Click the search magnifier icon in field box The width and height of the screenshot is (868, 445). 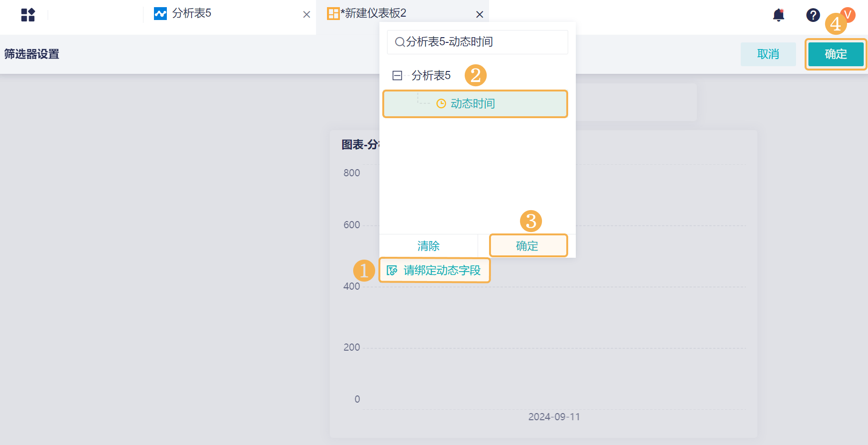(x=399, y=42)
